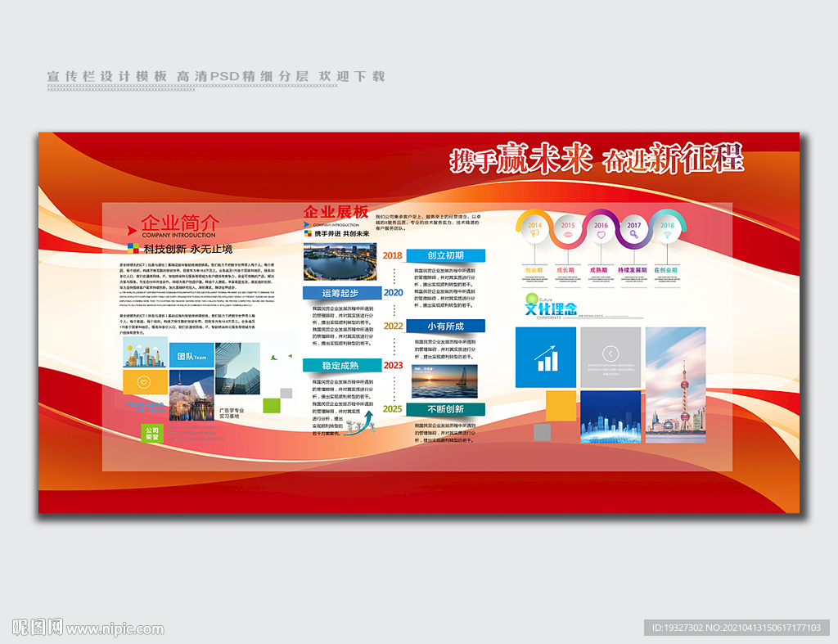This screenshot has width=838, height=644.
Task: Select the bar chart icon on the blue tile
Action: click(547, 358)
